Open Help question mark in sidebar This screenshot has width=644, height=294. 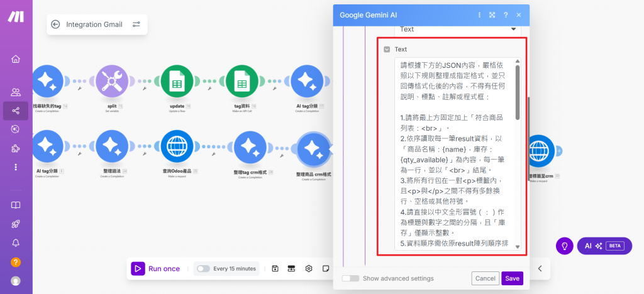click(x=16, y=262)
